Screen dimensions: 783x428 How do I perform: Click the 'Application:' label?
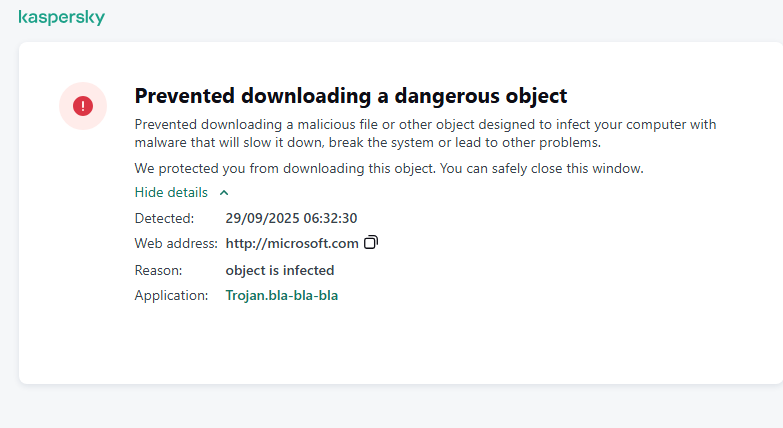pyautogui.click(x=171, y=295)
